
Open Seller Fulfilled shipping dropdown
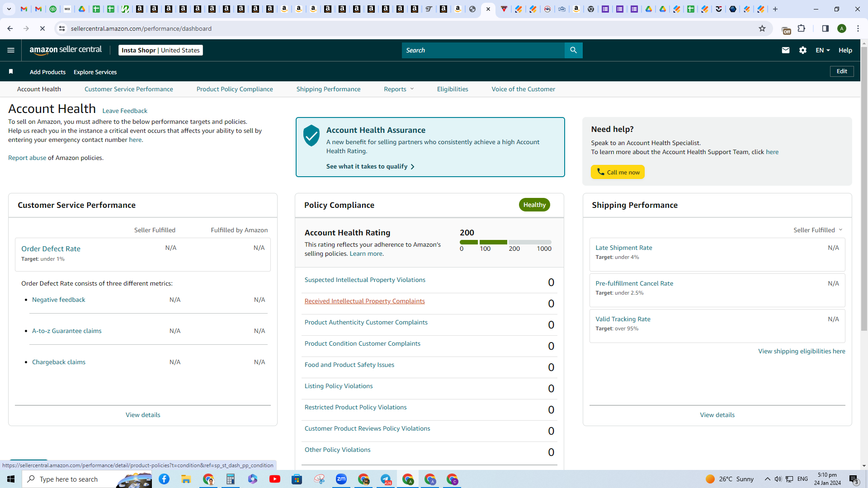(818, 230)
